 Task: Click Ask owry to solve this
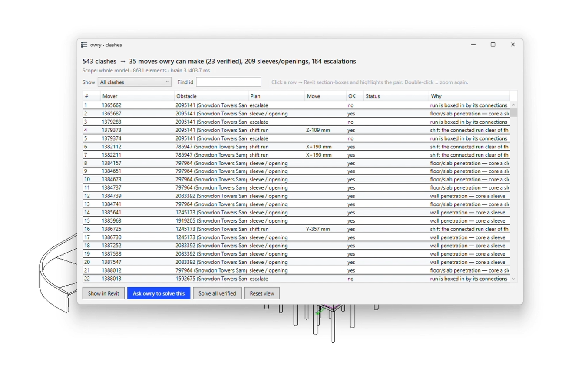(x=159, y=293)
